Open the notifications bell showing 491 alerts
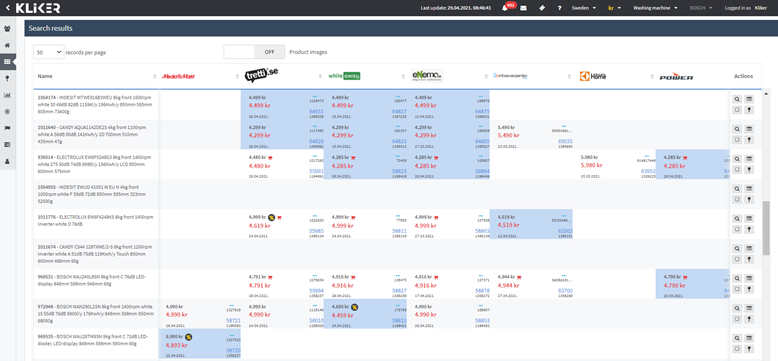The image size is (778, 361). [x=505, y=8]
